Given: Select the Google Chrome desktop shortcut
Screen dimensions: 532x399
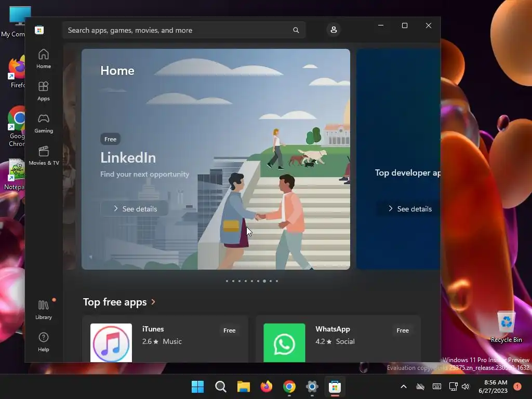Looking at the screenshot, I should click(16, 126).
